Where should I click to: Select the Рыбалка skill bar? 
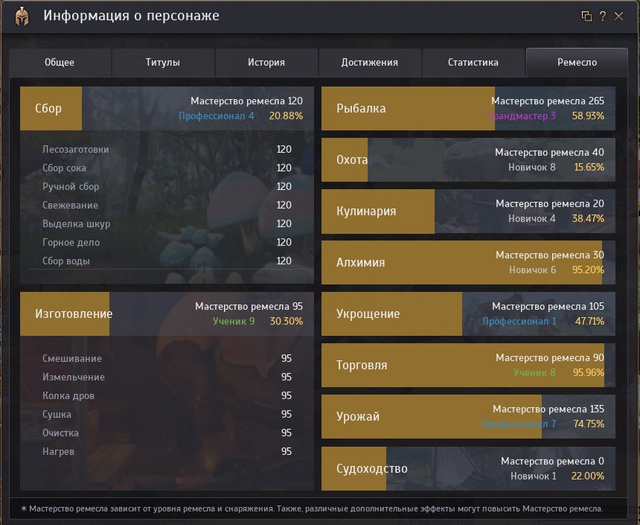point(468,109)
